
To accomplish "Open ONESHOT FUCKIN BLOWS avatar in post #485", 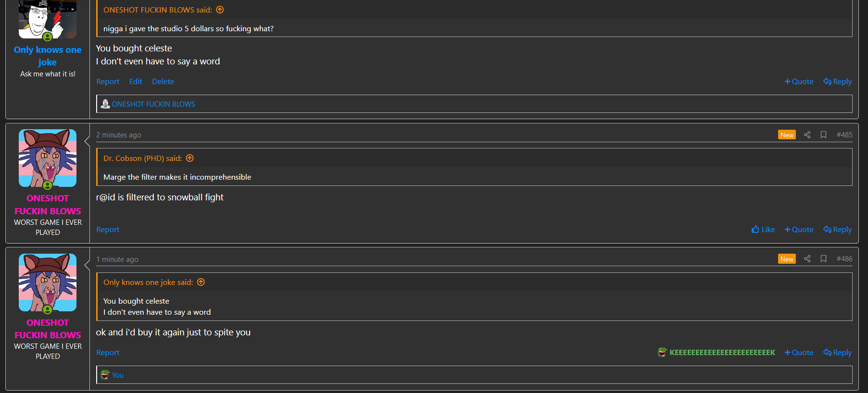I will [x=48, y=158].
